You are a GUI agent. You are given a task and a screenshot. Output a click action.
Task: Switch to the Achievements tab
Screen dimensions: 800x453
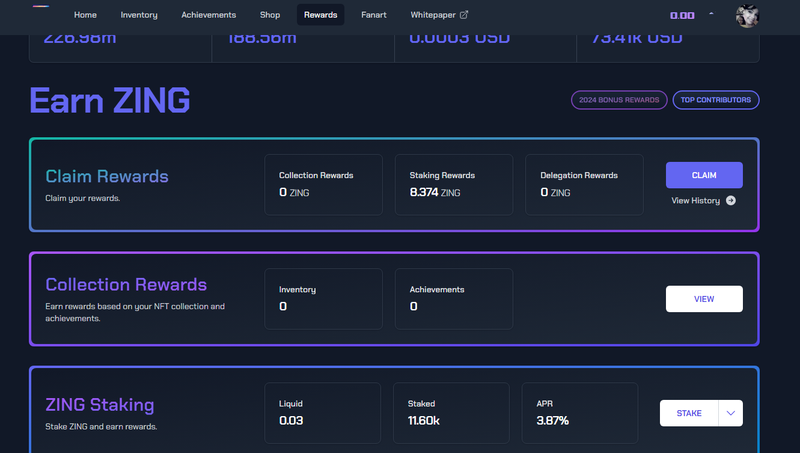coord(209,15)
